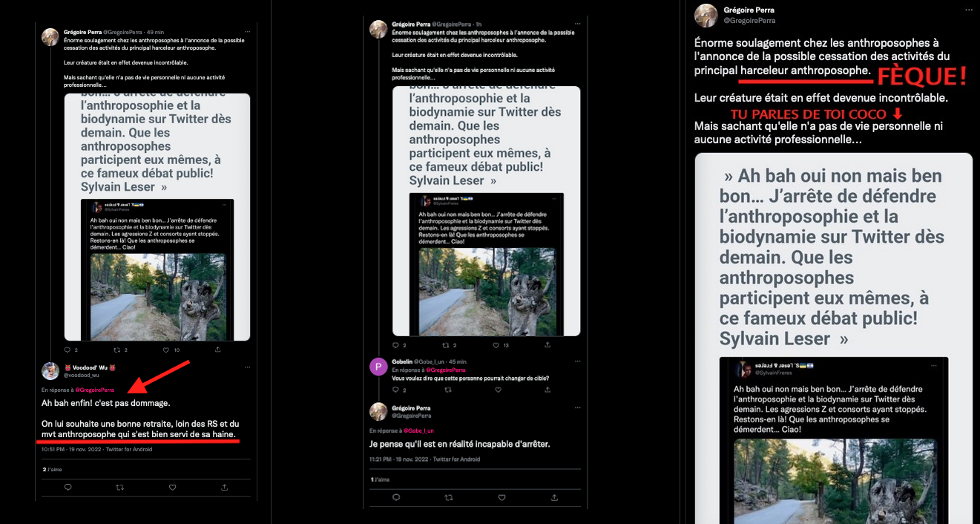Viewport: 980px width, 524px height.
Task: View the "1 J'aime" likes list
Action: [x=379, y=479]
